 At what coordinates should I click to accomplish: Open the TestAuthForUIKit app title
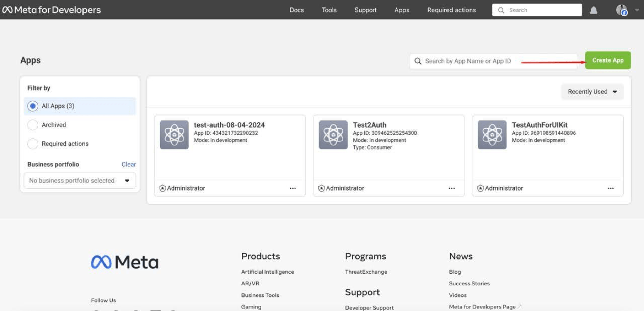tap(540, 125)
